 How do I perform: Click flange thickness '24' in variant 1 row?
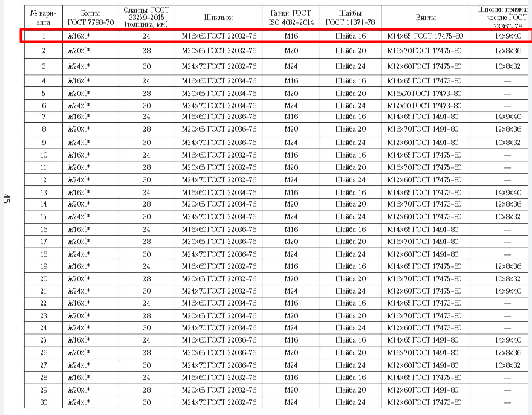pyautogui.click(x=146, y=36)
